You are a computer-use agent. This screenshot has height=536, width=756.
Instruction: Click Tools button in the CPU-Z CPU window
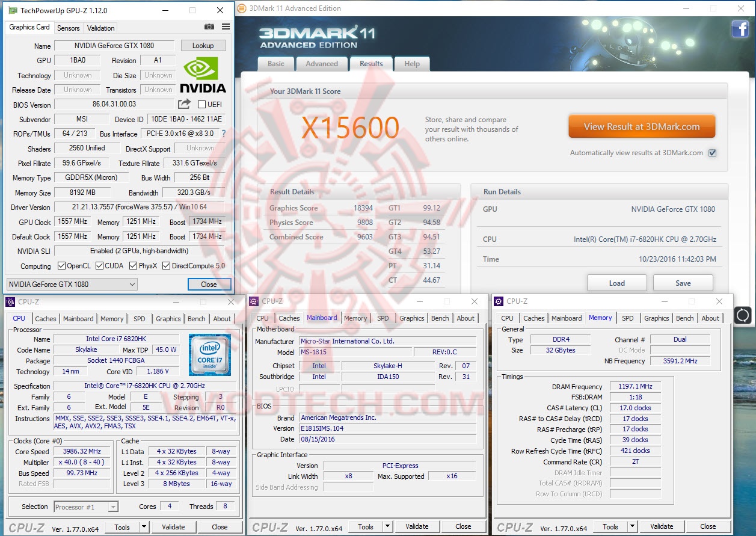[122, 527]
